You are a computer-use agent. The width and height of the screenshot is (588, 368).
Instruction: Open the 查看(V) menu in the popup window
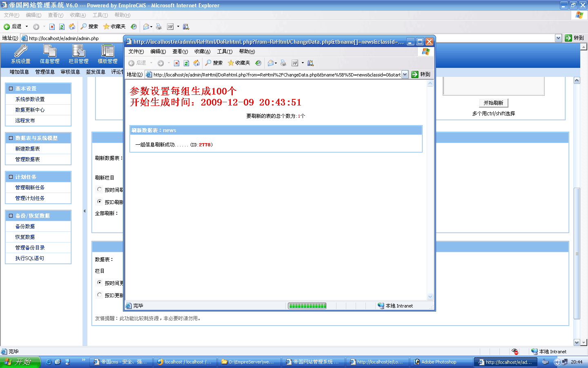pyautogui.click(x=180, y=52)
